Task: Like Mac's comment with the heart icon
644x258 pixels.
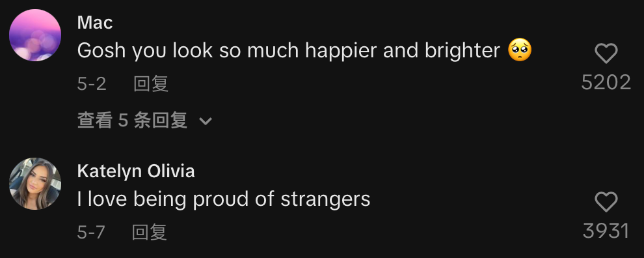Action: point(606,53)
